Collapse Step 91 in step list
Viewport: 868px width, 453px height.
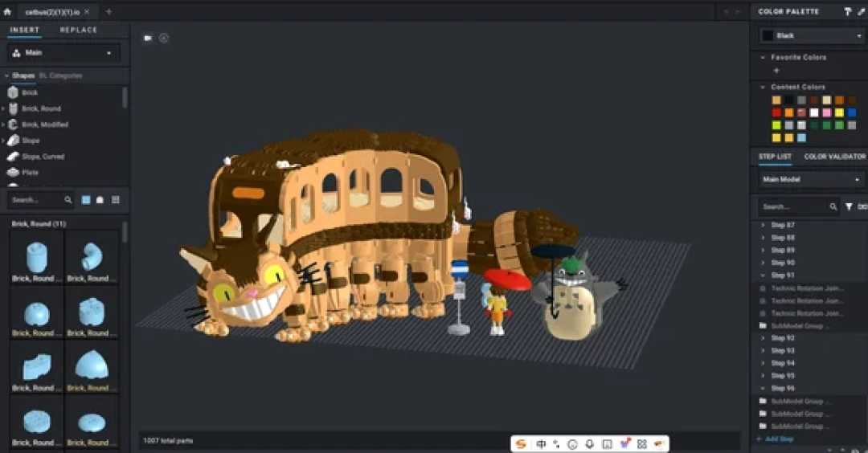click(x=763, y=275)
